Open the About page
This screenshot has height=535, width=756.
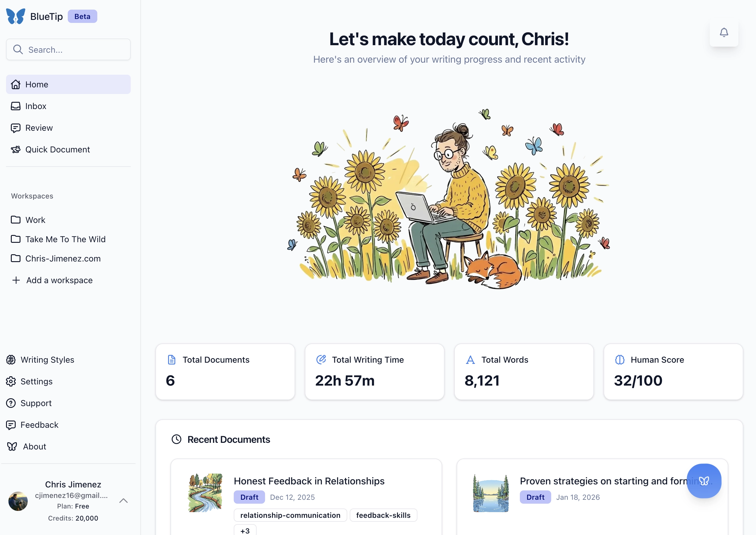34,446
